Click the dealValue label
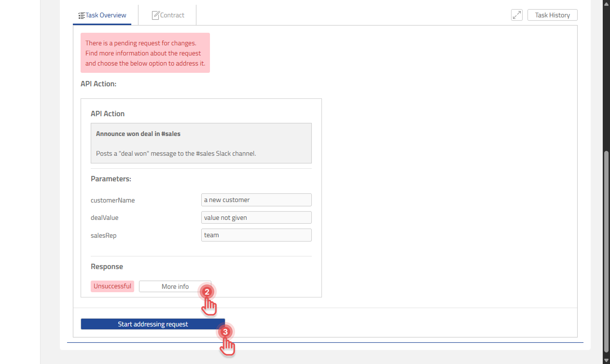 [105, 217]
